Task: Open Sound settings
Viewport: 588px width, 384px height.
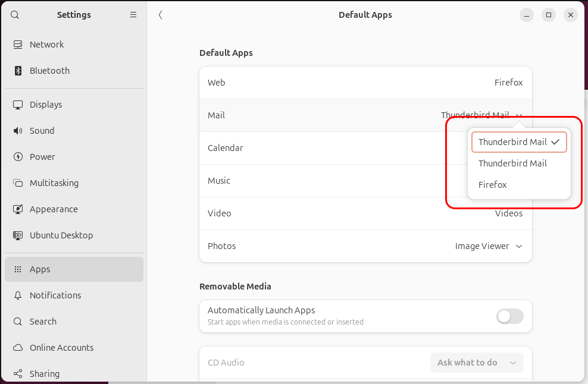Action: (74, 131)
